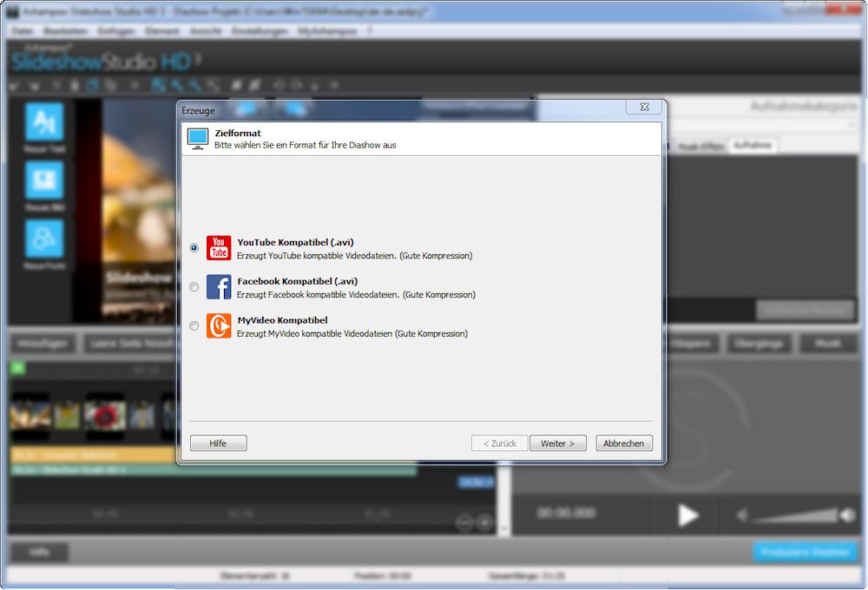Click the Neuer Text sidebar icon
868x590 pixels.
pos(43,122)
